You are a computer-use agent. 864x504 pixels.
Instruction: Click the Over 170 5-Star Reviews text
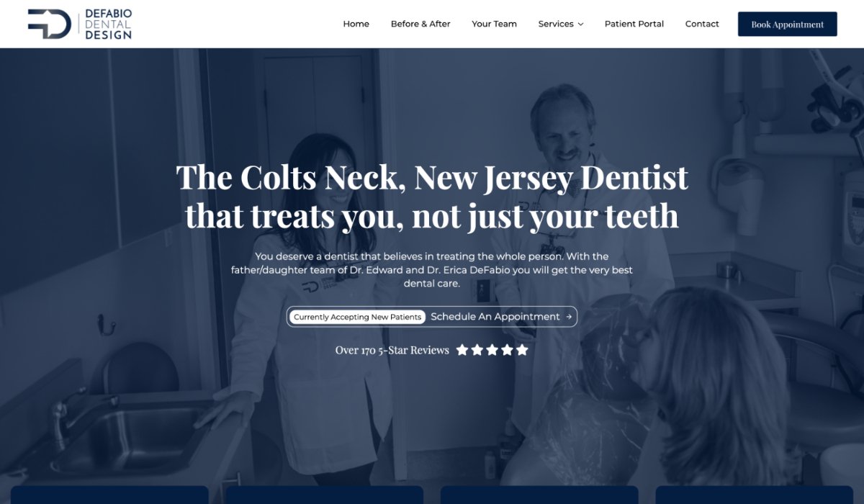pyautogui.click(x=392, y=350)
